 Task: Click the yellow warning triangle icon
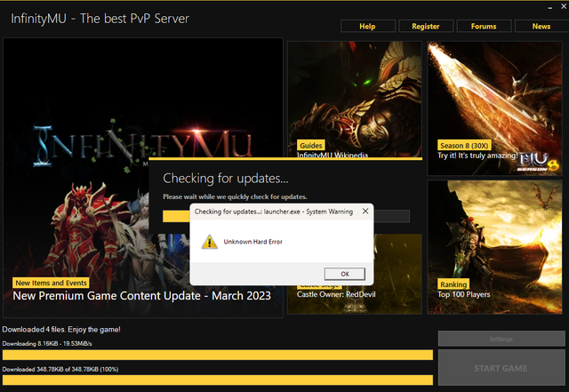tap(210, 242)
